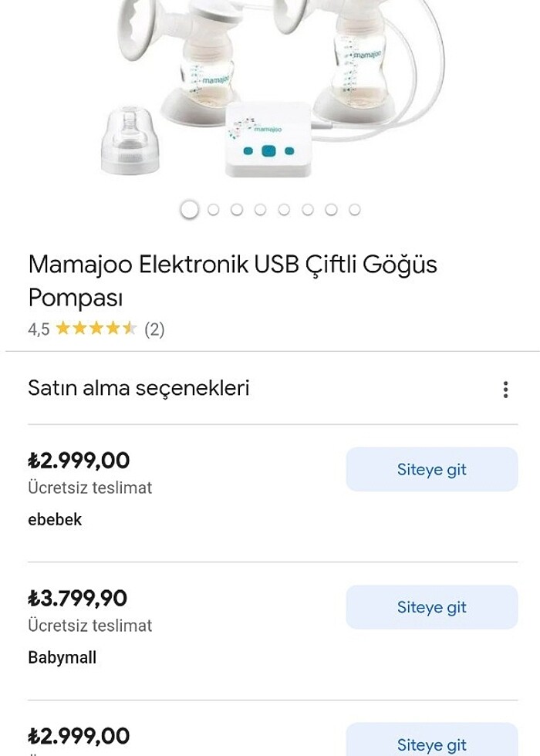
Task: Click Siteye git next to ebebek
Action: click(x=431, y=469)
